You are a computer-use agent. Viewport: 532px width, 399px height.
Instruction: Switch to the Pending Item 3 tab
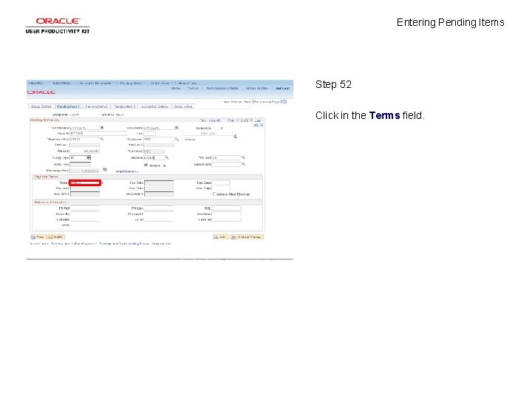pos(124,106)
